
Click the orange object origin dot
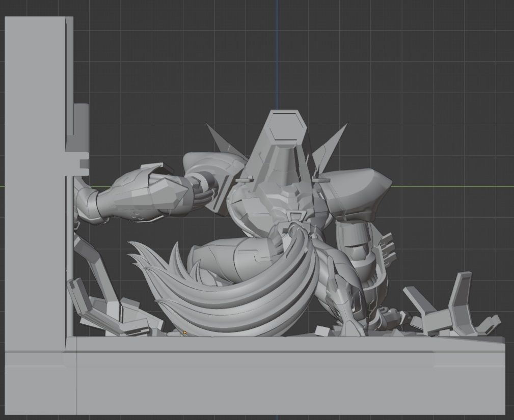pos(185,332)
